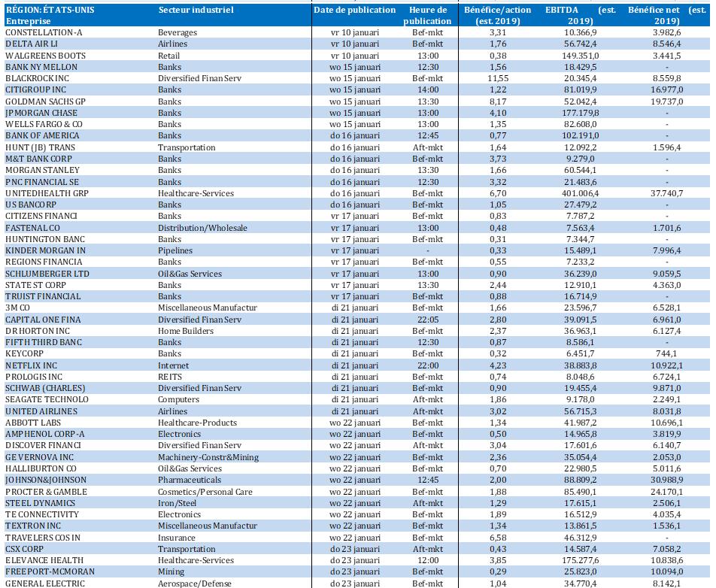Click BLACKROCK INC earnings per share 11,55

(x=499, y=79)
